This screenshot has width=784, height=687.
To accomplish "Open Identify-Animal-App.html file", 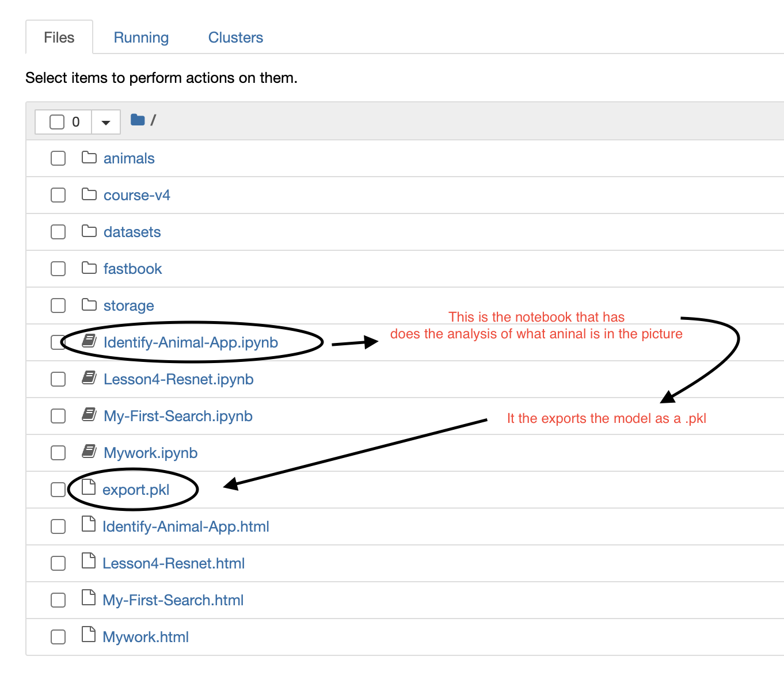I will 186,526.
